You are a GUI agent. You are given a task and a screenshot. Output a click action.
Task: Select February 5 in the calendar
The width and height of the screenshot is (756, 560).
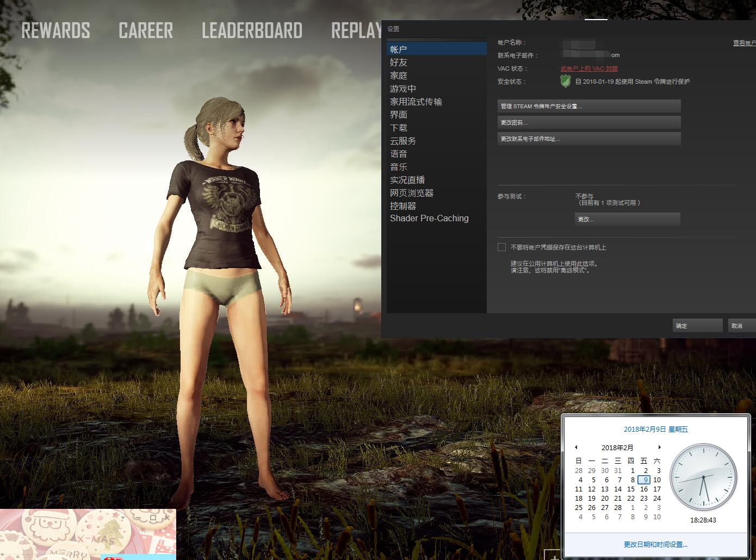click(593, 480)
